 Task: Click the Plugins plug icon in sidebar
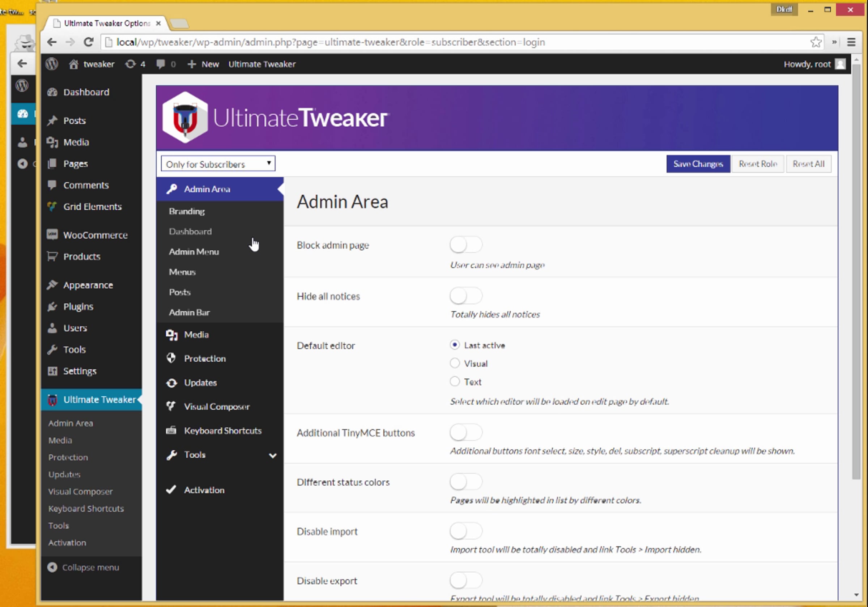point(52,306)
